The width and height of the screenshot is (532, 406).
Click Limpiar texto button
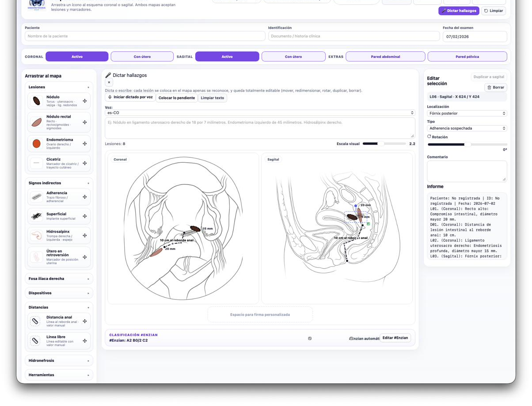click(x=213, y=98)
